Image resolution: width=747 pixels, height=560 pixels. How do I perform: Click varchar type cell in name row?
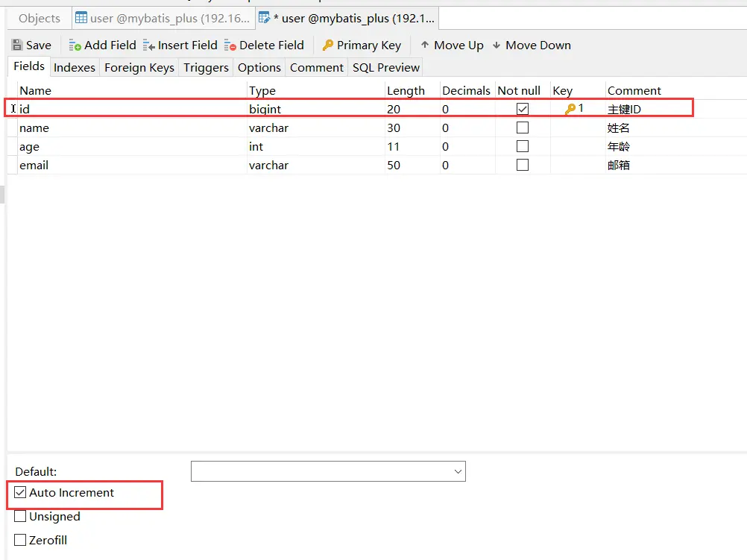point(316,128)
